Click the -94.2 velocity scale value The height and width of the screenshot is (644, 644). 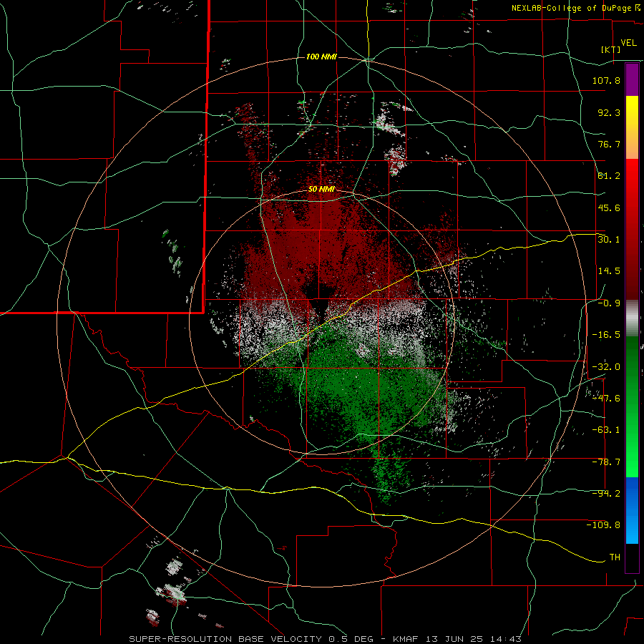pos(606,494)
